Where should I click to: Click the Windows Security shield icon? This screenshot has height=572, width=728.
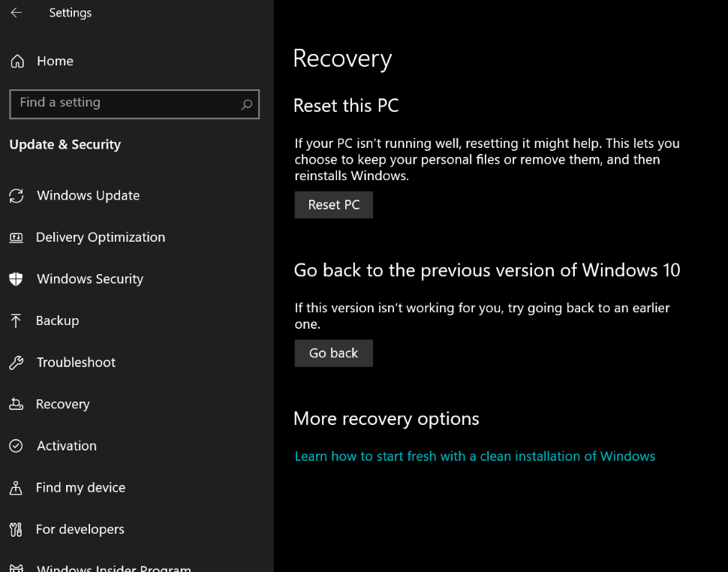(16, 279)
